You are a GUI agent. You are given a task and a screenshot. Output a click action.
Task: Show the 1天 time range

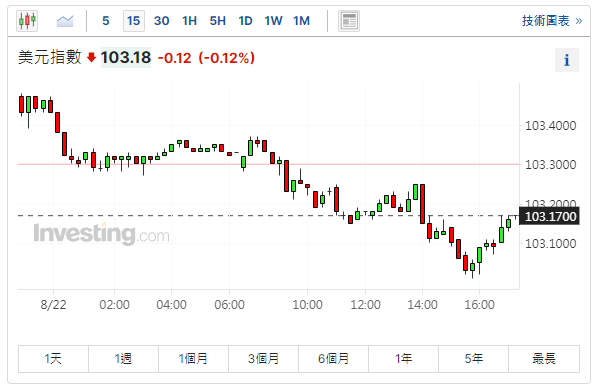click(53, 359)
